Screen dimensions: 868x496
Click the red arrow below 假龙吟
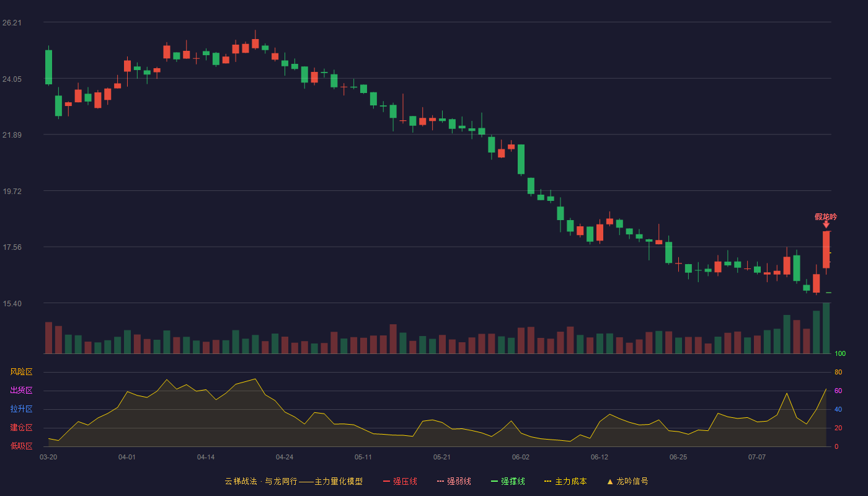tap(826, 225)
